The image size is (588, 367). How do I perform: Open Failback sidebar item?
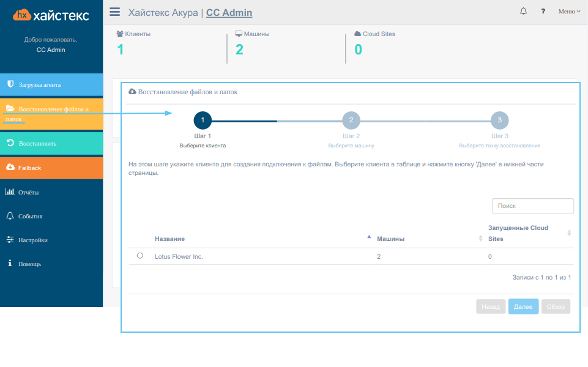(x=51, y=168)
